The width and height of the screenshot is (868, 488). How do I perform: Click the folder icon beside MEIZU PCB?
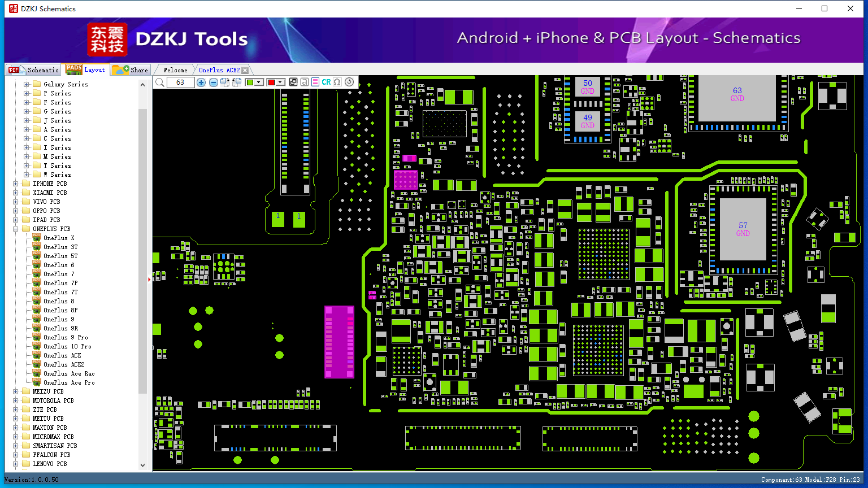pyautogui.click(x=26, y=391)
